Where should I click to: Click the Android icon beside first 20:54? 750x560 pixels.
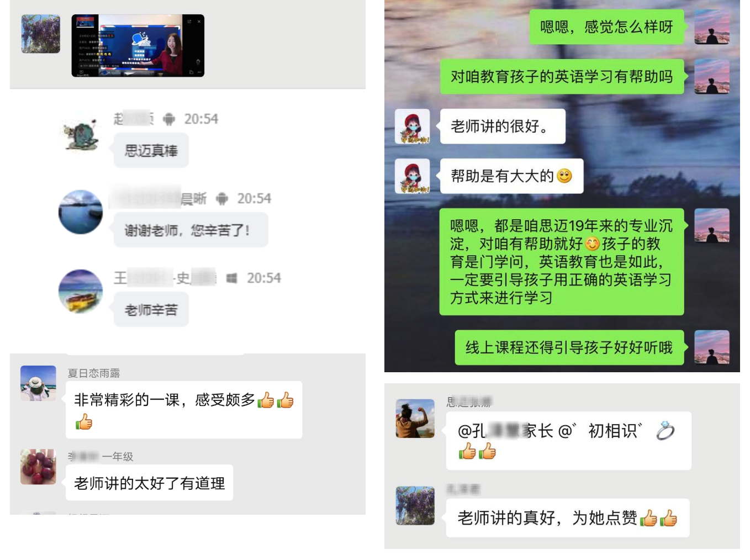(170, 119)
